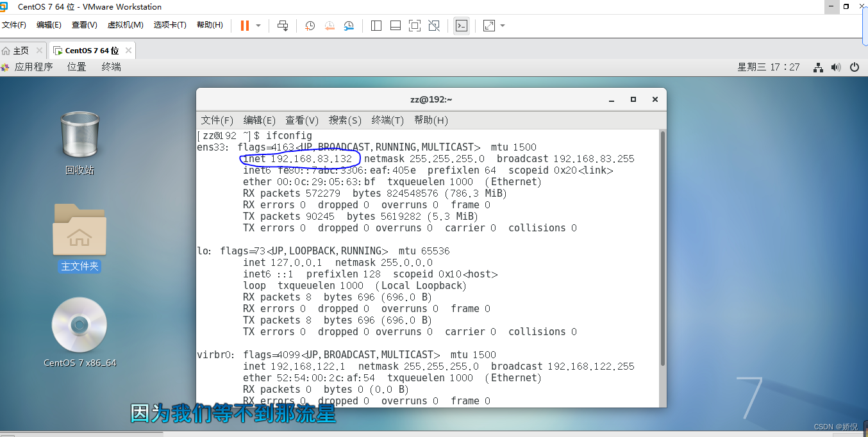The image size is (868, 437).
Task: Toggle the Unity mode toolbar icon
Action: tap(435, 26)
